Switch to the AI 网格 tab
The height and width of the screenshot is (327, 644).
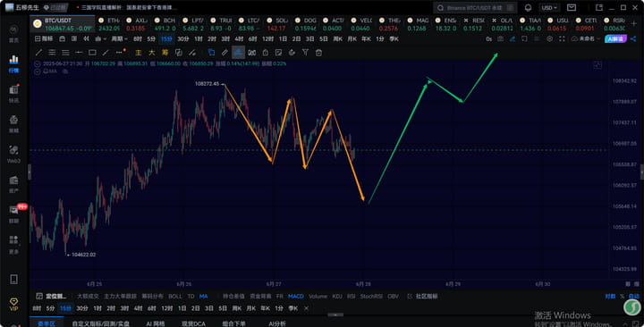tap(156, 323)
